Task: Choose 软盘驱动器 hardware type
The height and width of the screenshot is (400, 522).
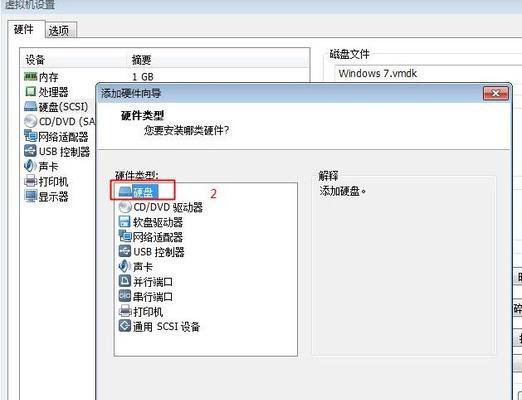Action: (151, 222)
